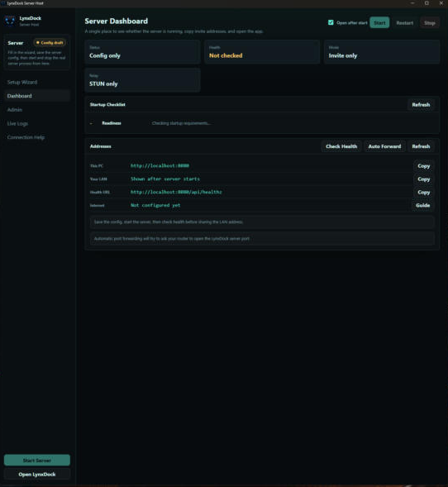Minimize the LynxDock Server Host window
This screenshot has width=448, height=487.
[x=412, y=3]
